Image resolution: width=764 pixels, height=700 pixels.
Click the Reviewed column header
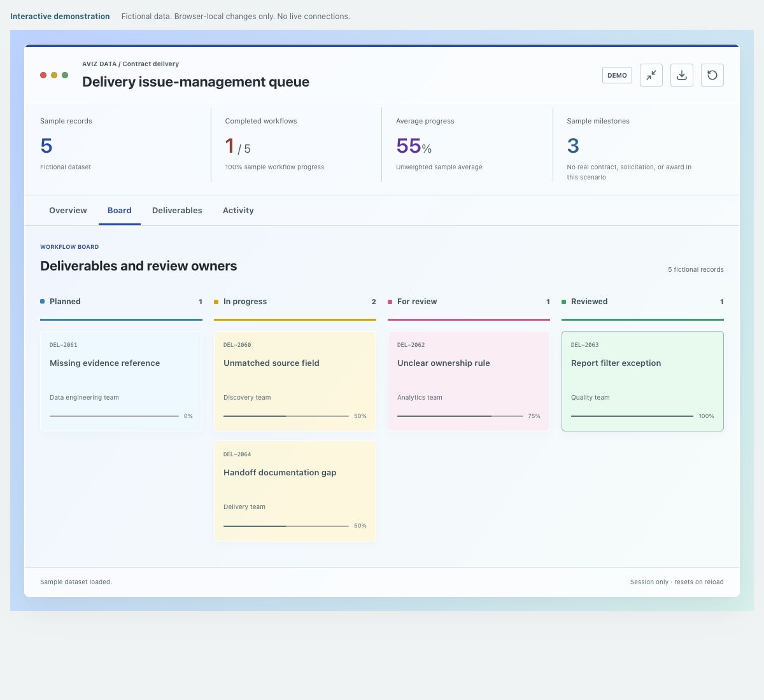[x=642, y=302]
